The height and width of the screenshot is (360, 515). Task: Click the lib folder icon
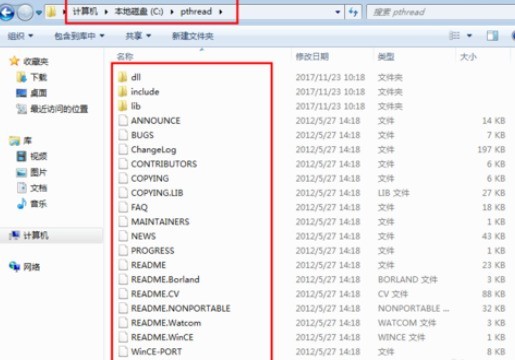tap(123, 106)
